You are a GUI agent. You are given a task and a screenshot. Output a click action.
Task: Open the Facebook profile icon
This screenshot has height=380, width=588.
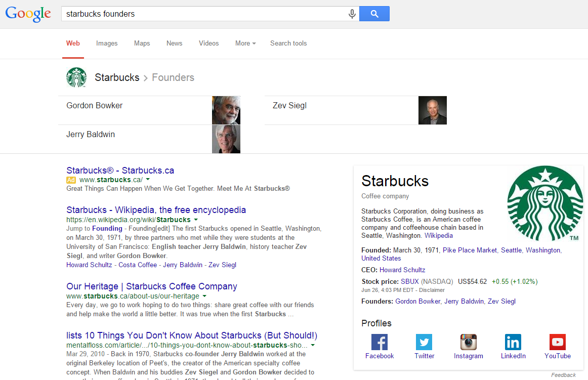pyautogui.click(x=379, y=342)
